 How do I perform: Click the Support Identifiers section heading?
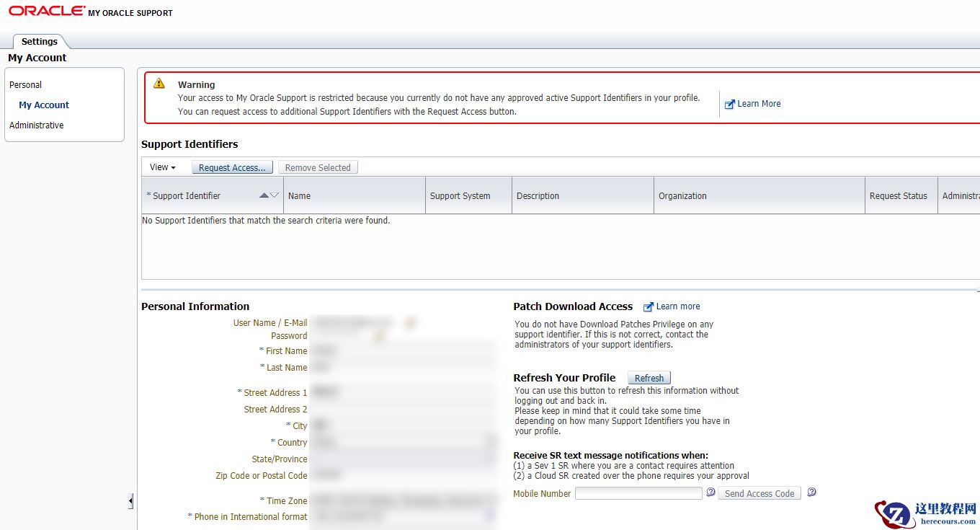point(190,144)
